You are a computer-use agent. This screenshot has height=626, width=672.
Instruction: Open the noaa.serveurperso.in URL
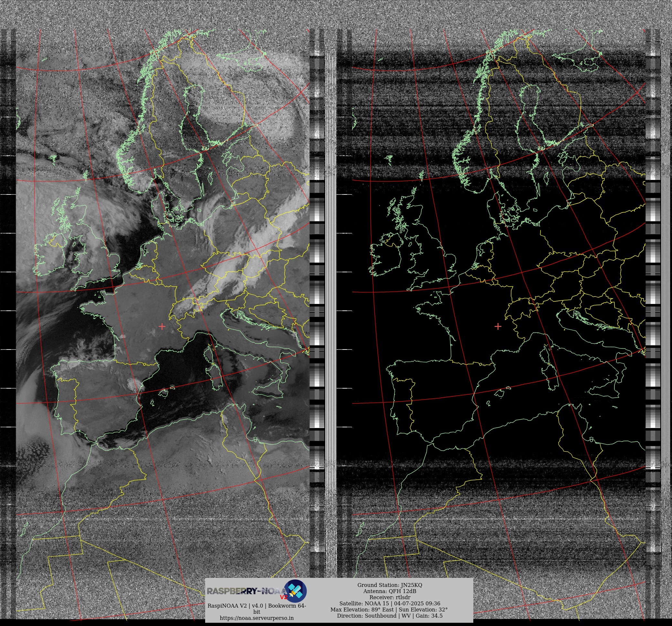coord(257,618)
